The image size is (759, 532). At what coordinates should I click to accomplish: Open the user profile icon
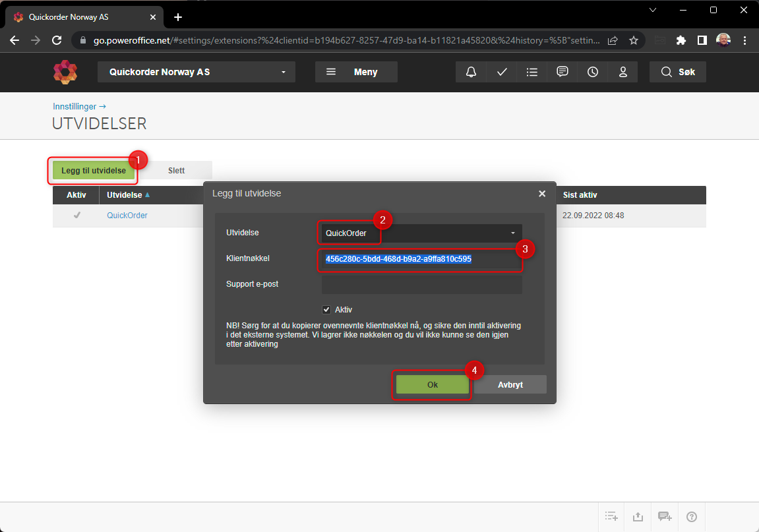click(x=623, y=72)
